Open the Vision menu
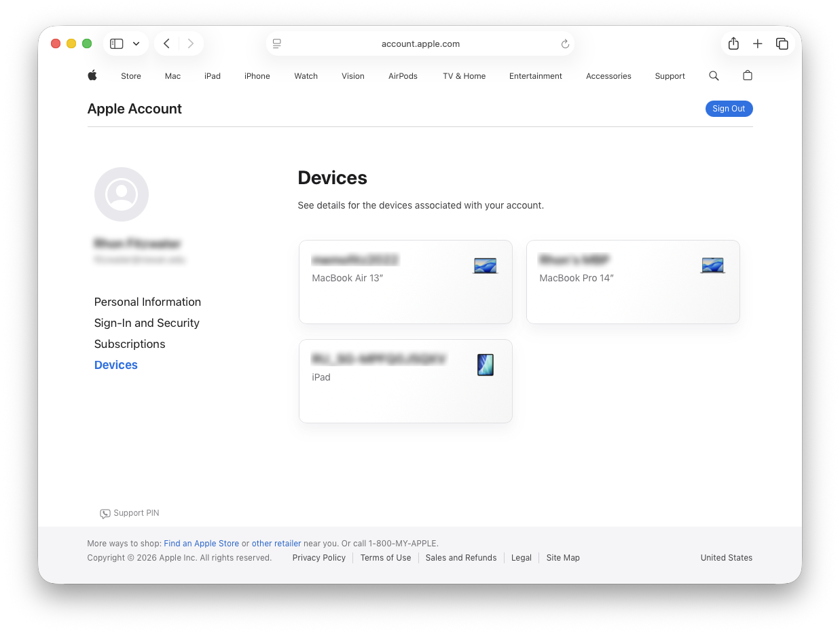Image resolution: width=840 pixels, height=634 pixels. pyautogui.click(x=353, y=76)
